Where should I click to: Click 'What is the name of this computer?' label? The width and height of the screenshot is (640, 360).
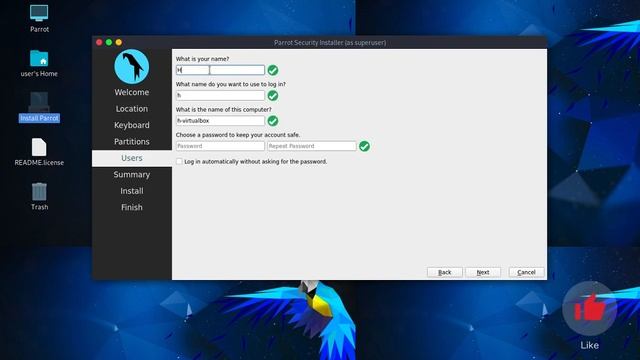pyautogui.click(x=224, y=109)
